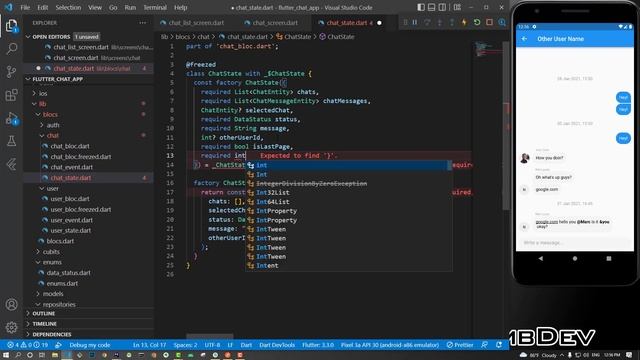Click the Write a message input in emulator

575,243
